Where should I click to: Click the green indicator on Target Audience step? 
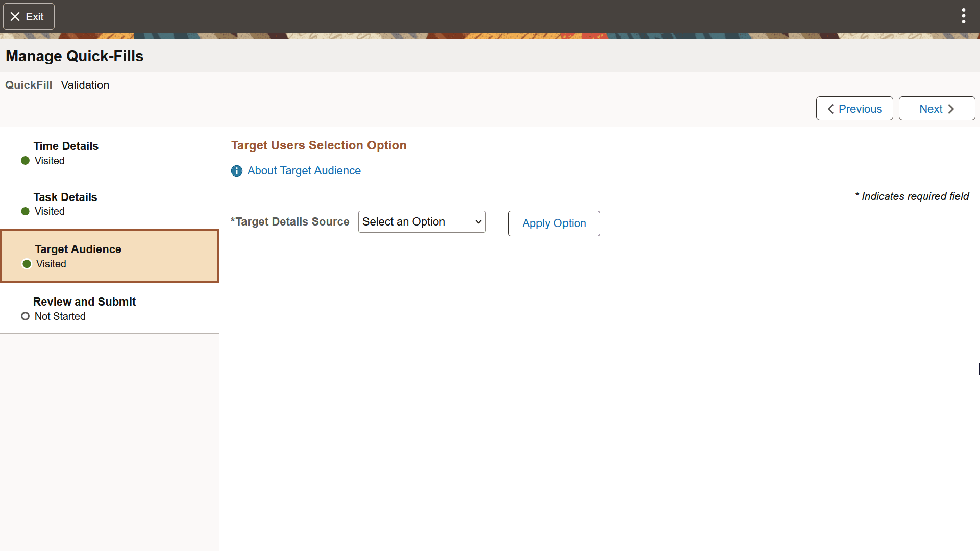pos(26,264)
